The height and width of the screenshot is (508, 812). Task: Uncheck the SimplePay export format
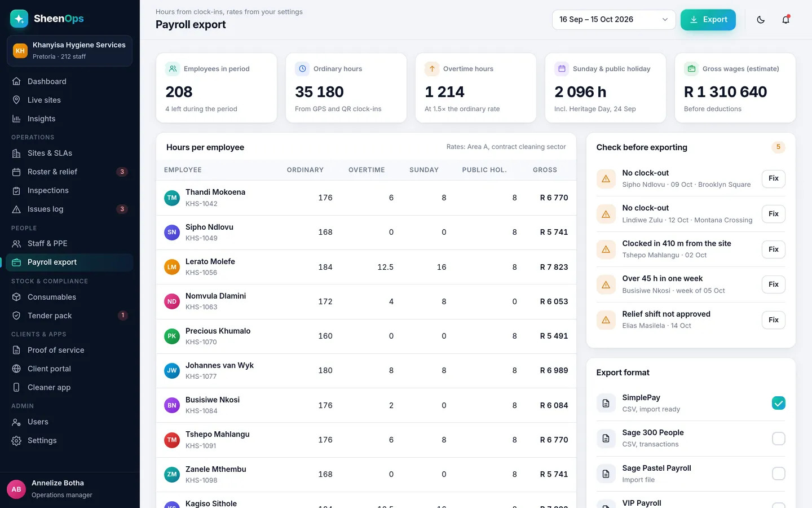click(x=779, y=403)
